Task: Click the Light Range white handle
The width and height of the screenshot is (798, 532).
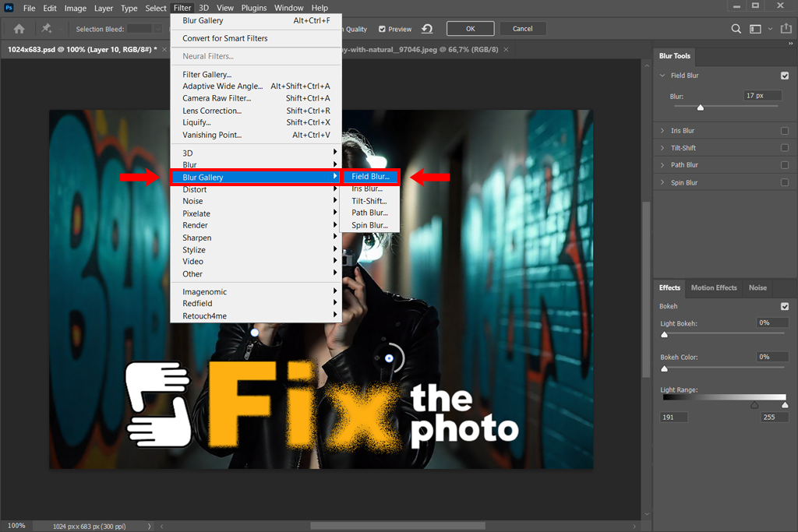Action: point(785,405)
